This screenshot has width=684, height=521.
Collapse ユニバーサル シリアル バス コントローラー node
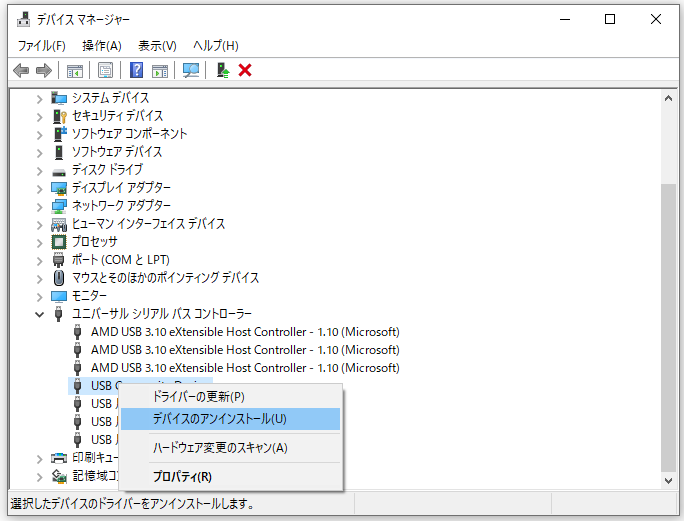[x=40, y=314]
